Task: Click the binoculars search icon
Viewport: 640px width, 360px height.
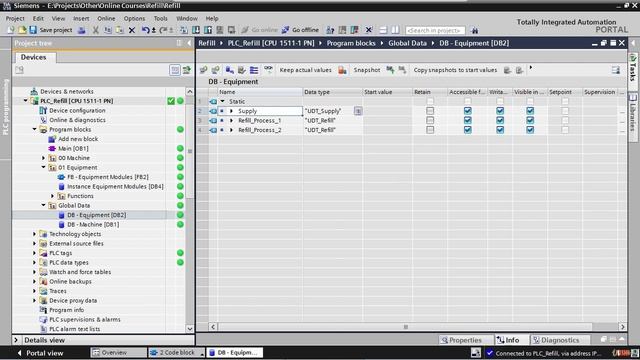Action: pos(474,30)
